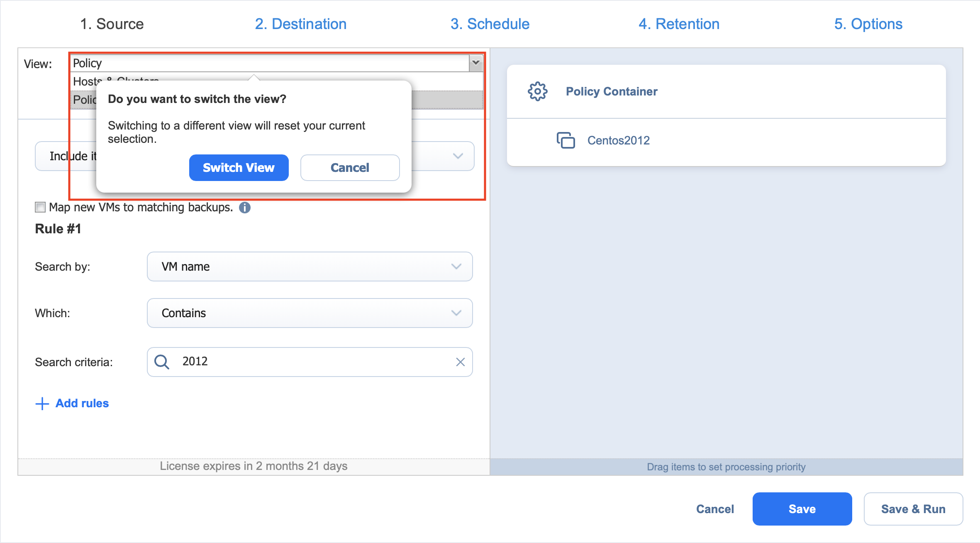
Task: Clear the search criteria with the X icon
Action: pyautogui.click(x=460, y=362)
